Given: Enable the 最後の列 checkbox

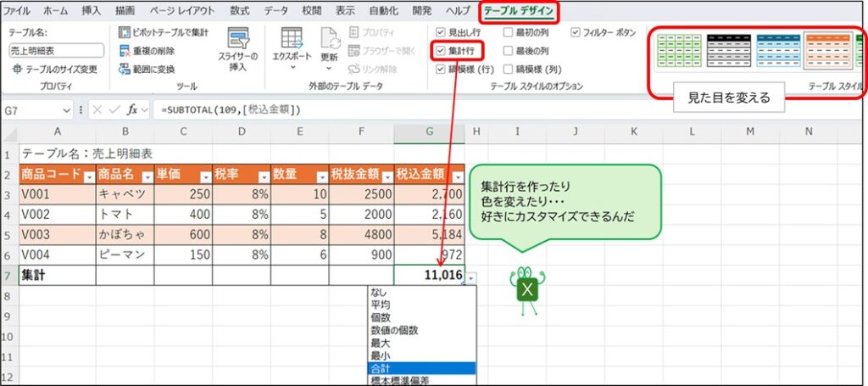Looking at the screenshot, I should point(509,51).
